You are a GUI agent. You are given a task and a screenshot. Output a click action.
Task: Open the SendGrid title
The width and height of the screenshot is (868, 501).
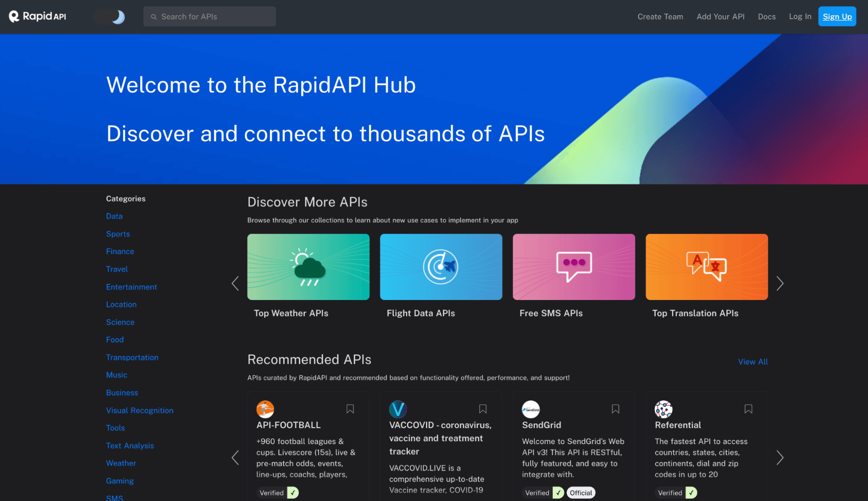click(x=541, y=425)
